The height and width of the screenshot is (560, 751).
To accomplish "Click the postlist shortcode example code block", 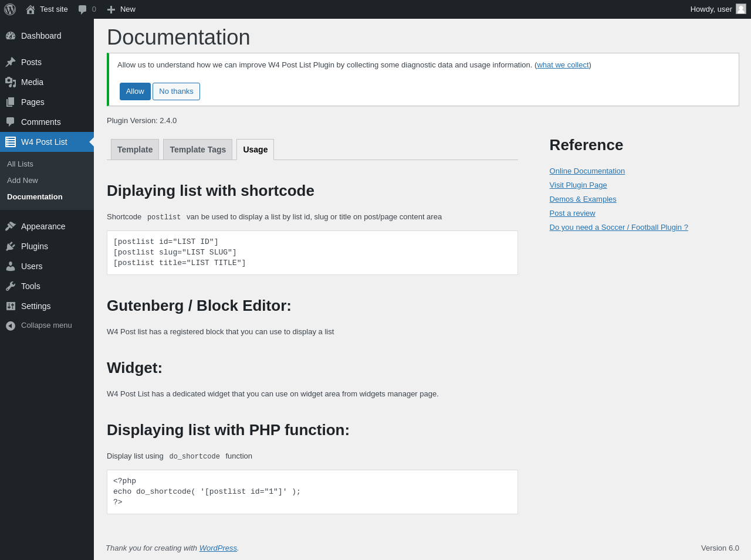I will [x=312, y=253].
